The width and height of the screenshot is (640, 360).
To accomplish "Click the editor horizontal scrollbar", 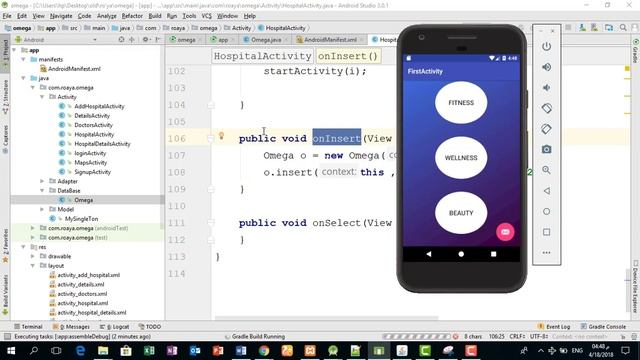I will click(327, 317).
